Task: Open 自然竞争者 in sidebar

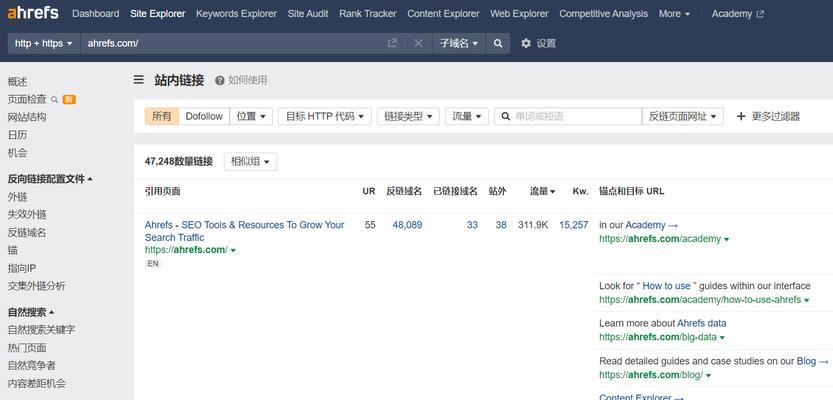Action: 32,365
